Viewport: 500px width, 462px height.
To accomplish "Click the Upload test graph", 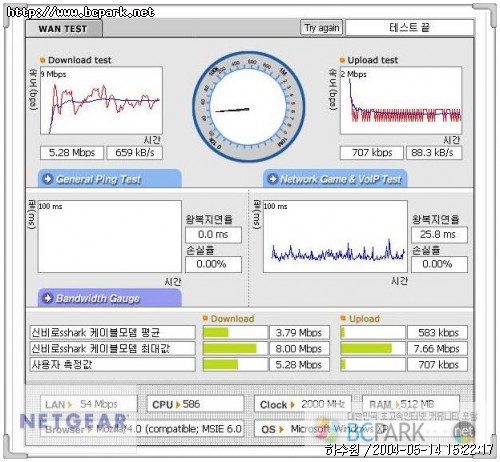I will (401, 101).
